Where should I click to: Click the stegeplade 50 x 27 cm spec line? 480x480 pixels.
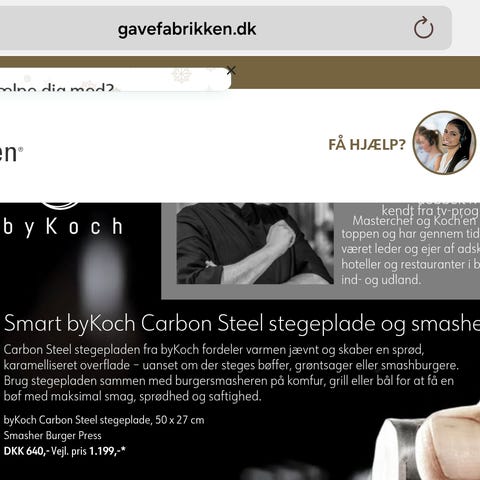tap(104, 420)
